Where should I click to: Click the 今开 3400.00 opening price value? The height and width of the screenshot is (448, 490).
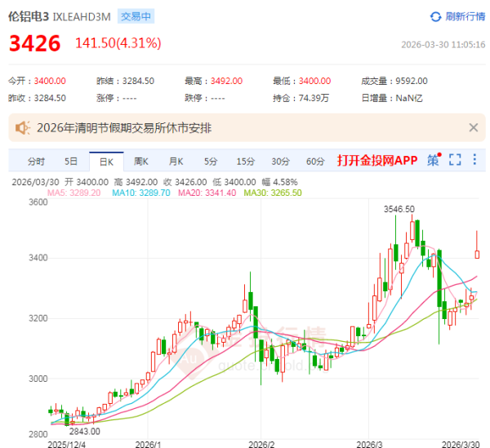coord(50,81)
